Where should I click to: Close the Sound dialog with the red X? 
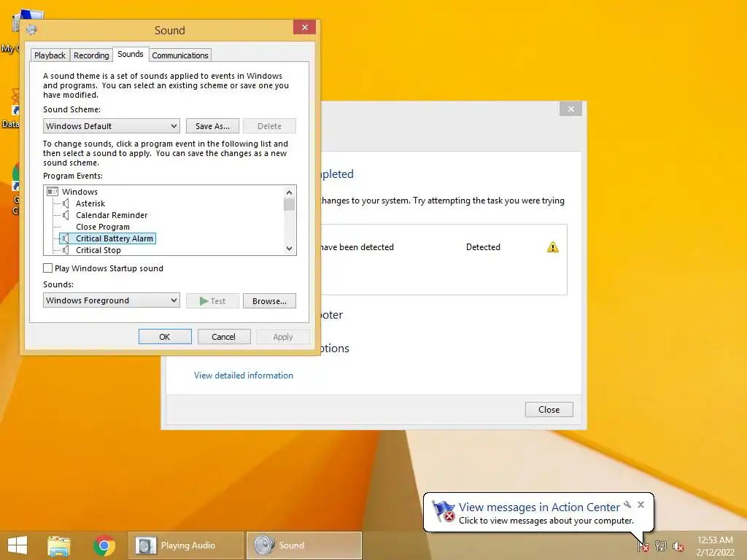pos(304,28)
